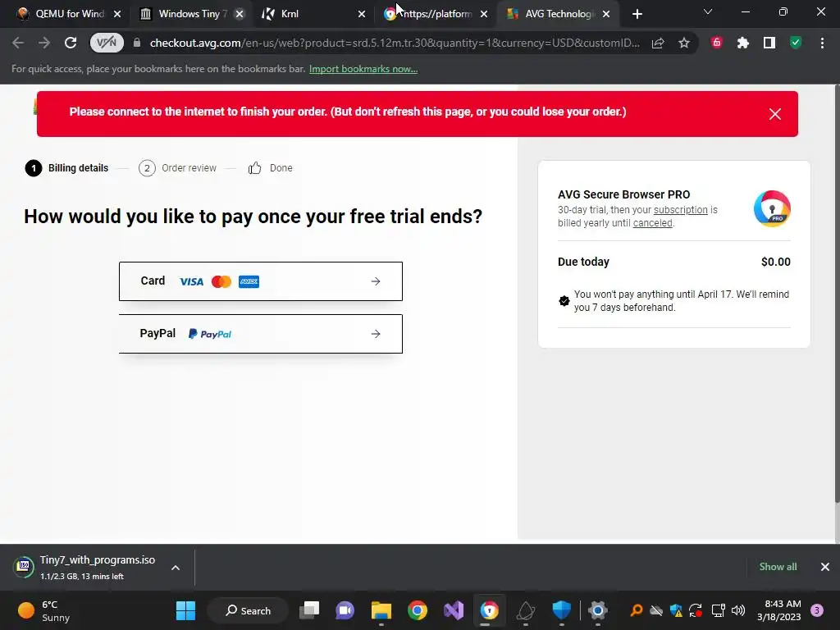Screen dimensions: 840x630
Task: Reload the checkout page
Action: pos(71,43)
